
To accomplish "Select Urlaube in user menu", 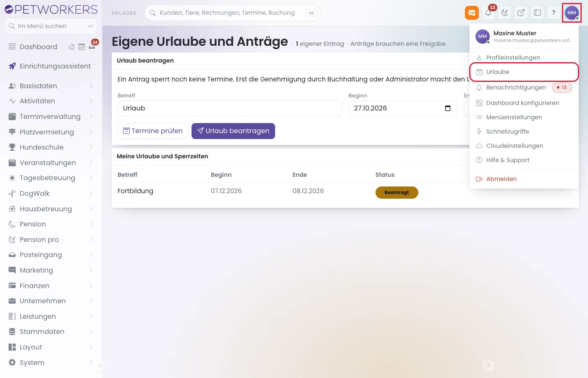I will click(524, 72).
